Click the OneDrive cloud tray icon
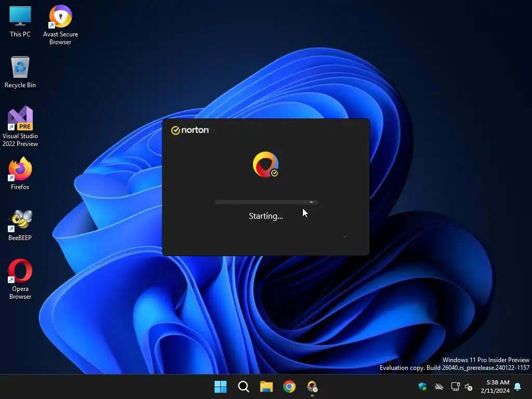This screenshot has height=399, width=532. [439, 387]
